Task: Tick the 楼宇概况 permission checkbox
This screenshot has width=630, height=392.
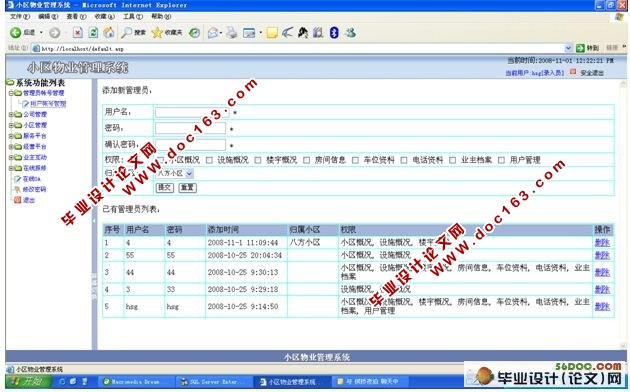Action: tap(258, 160)
